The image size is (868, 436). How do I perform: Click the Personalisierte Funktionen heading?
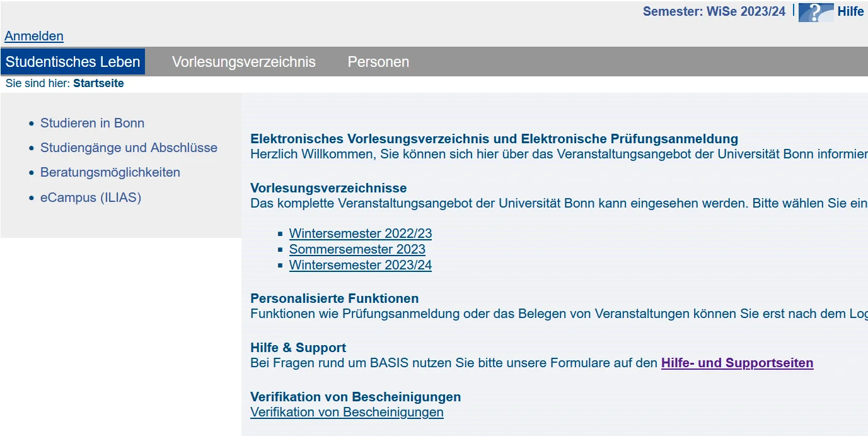(x=334, y=298)
